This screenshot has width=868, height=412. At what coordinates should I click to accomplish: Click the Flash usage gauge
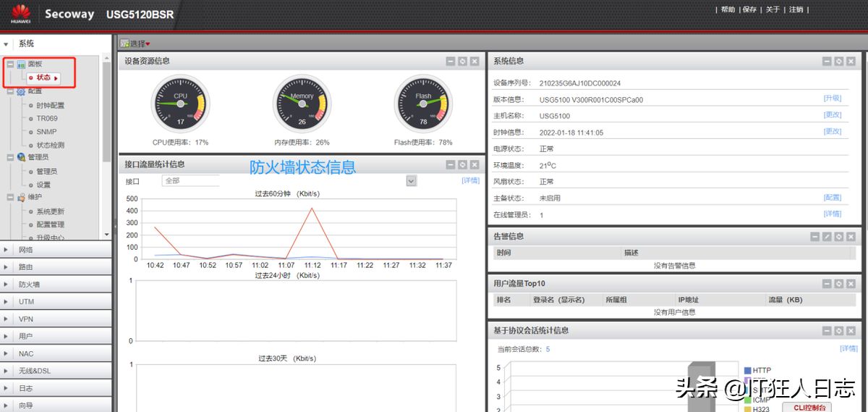pyautogui.click(x=423, y=104)
